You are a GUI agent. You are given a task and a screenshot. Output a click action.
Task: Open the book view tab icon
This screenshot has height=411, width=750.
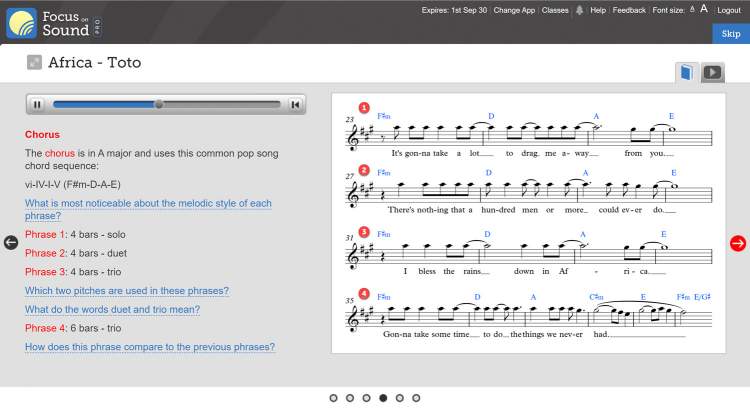point(686,73)
